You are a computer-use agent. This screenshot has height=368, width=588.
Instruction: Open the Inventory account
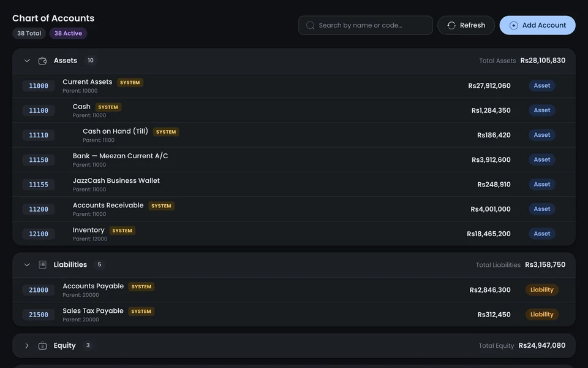[294, 234]
